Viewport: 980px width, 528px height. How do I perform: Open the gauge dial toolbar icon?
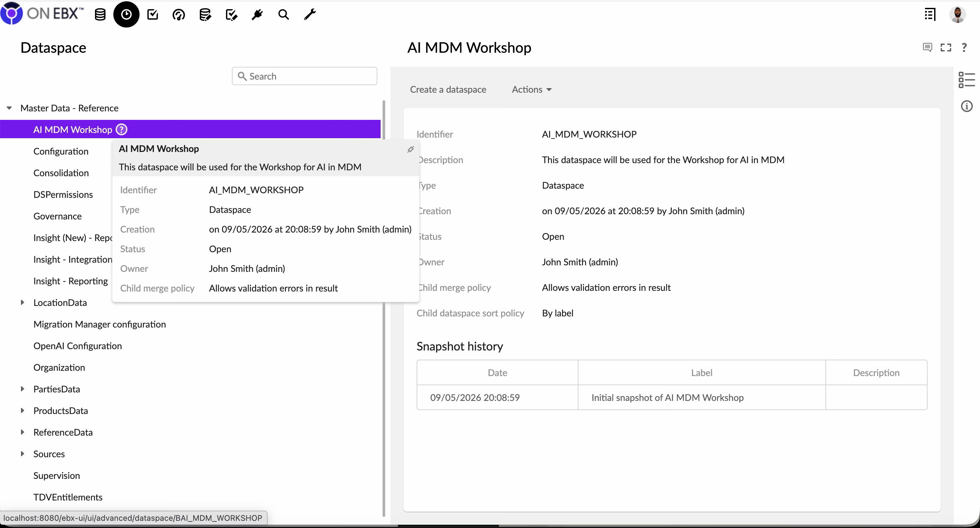pos(179,14)
